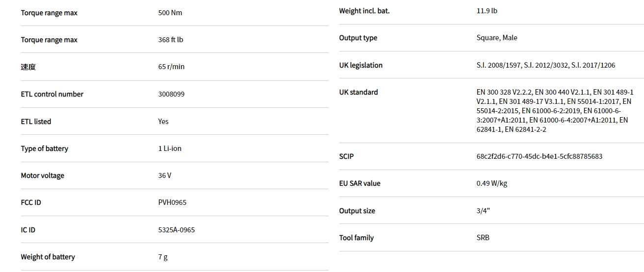Click the 368 ft lb torque value
The width and height of the screenshot is (644, 272).
170,40
